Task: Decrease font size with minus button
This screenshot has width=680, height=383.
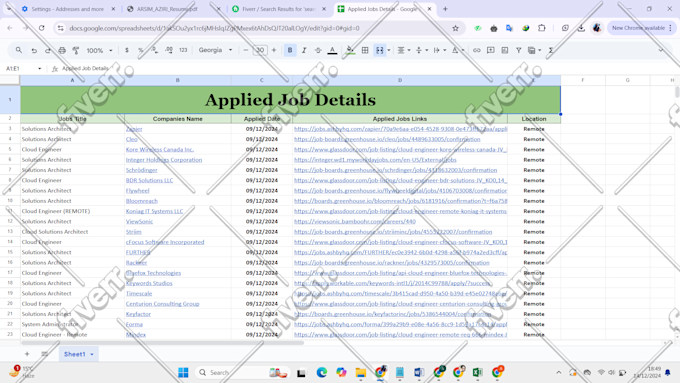Action: [245, 50]
